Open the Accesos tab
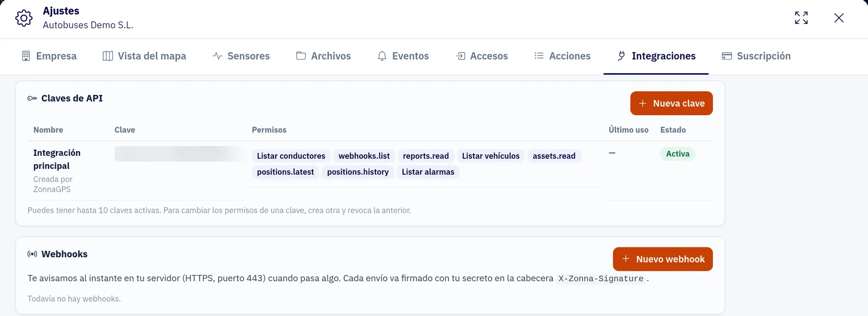Image resolution: width=868 pixels, height=316 pixels. coord(482,56)
